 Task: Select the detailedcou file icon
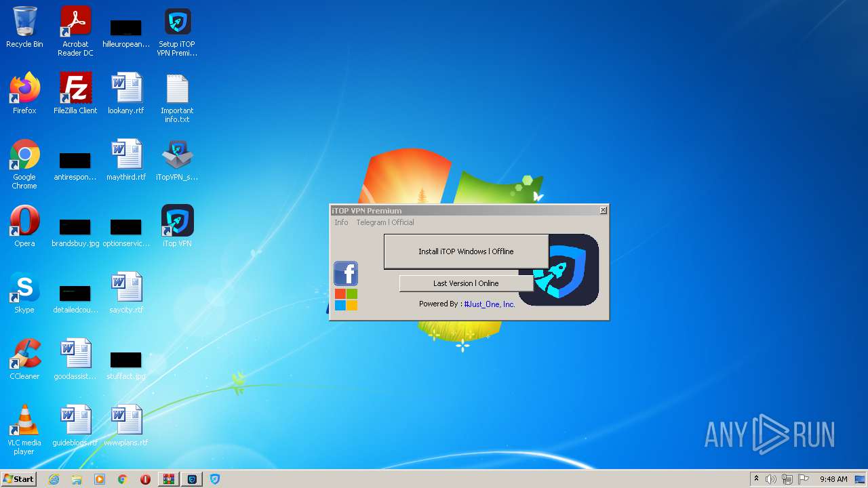pos(75,298)
